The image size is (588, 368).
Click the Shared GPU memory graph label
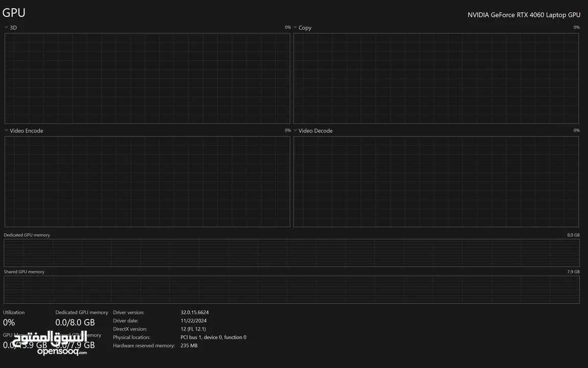[24, 272]
